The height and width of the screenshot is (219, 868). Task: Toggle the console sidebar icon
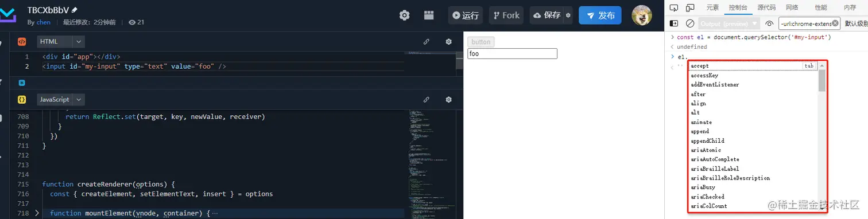pos(674,24)
